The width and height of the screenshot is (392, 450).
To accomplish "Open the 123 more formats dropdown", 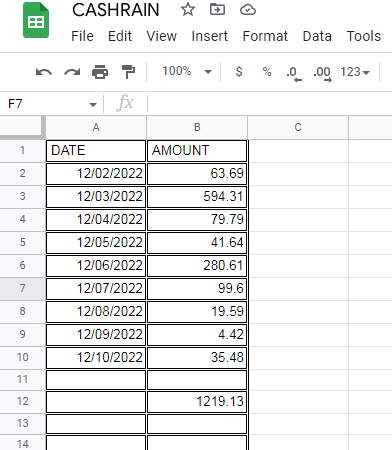I will [x=355, y=72].
